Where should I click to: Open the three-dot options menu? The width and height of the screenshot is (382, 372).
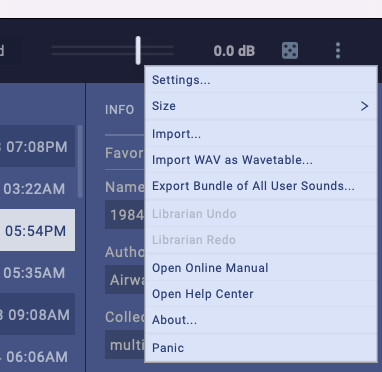[x=338, y=51]
